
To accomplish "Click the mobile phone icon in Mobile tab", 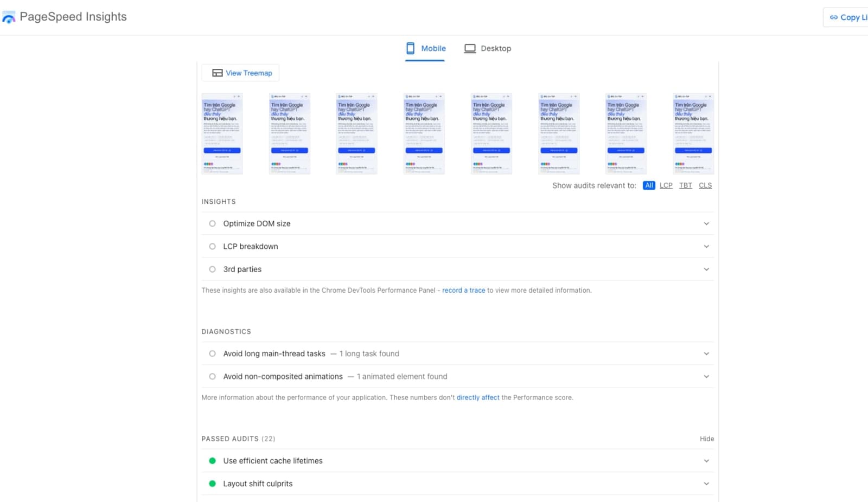I will point(411,48).
